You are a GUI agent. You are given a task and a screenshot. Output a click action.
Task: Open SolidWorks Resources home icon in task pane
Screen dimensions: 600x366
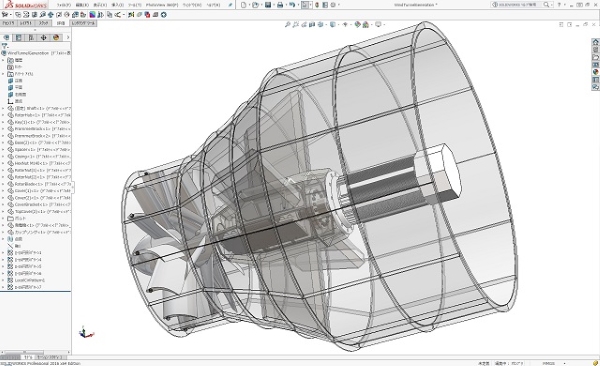pos(595,42)
